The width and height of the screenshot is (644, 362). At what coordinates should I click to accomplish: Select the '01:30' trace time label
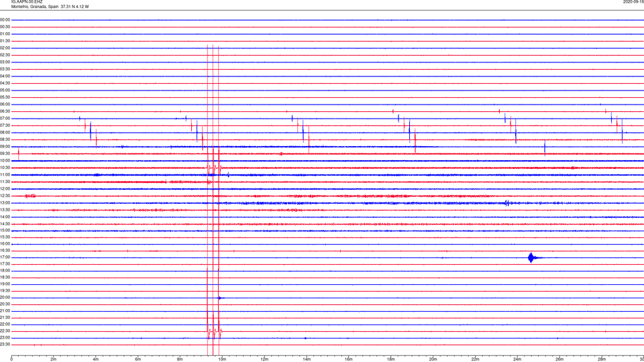(5, 41)
